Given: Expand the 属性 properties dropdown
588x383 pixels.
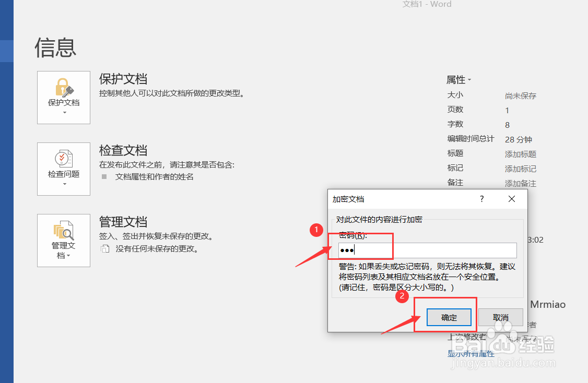Looking at the screenshot, I should (458, 80).
